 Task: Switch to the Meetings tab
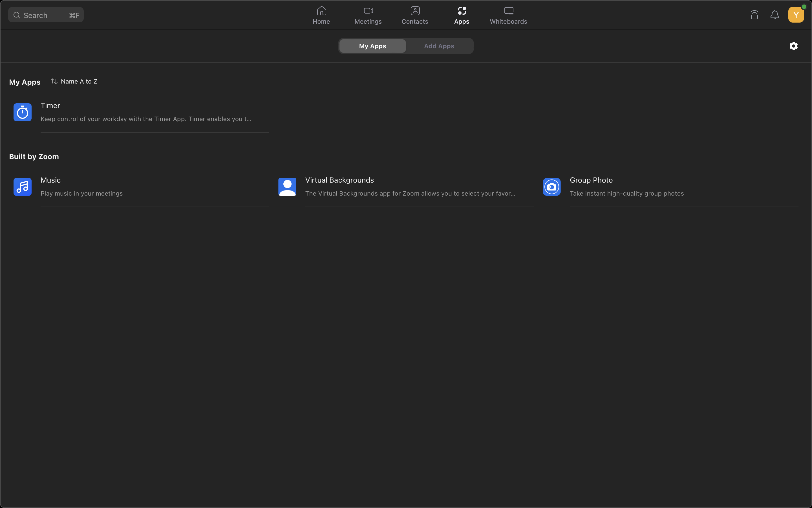(x=368, y=16)
